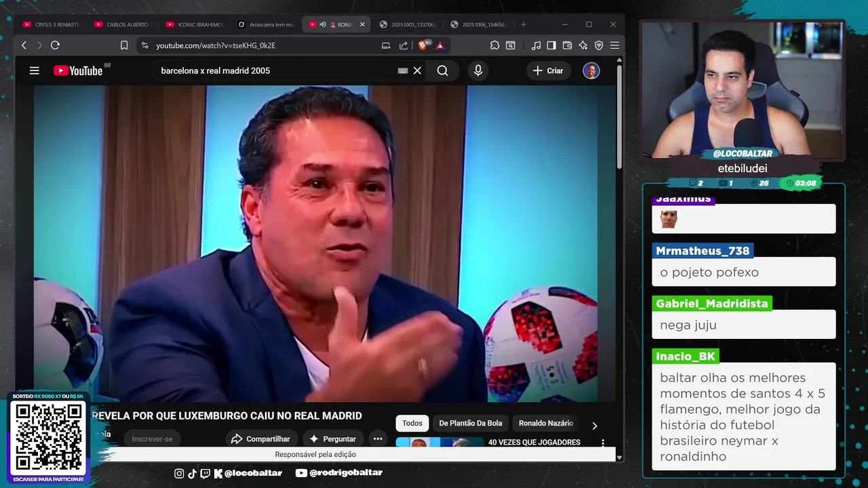Click the streamer webcam overlay
The height and width of the screenshot is (488, 868).
click(743, 90)
